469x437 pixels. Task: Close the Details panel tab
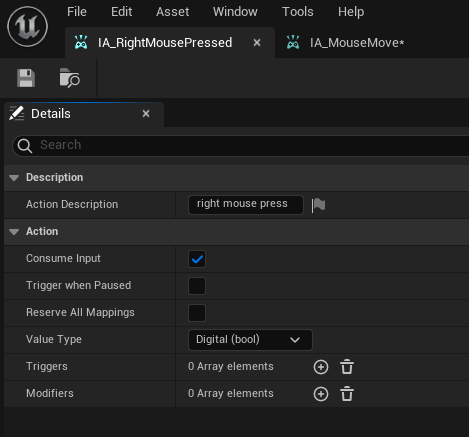tap(146, 114)
